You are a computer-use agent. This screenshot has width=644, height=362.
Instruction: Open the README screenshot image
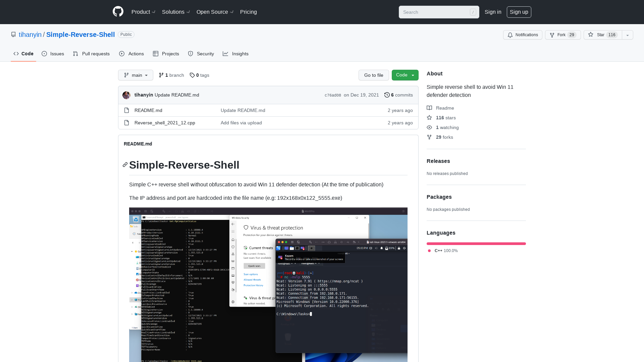(268, 285)
